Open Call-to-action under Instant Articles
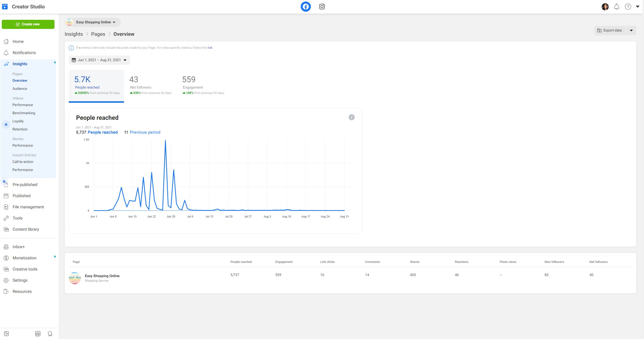The height and width of the screenshot is (339, 644). [x=23, y=162]
